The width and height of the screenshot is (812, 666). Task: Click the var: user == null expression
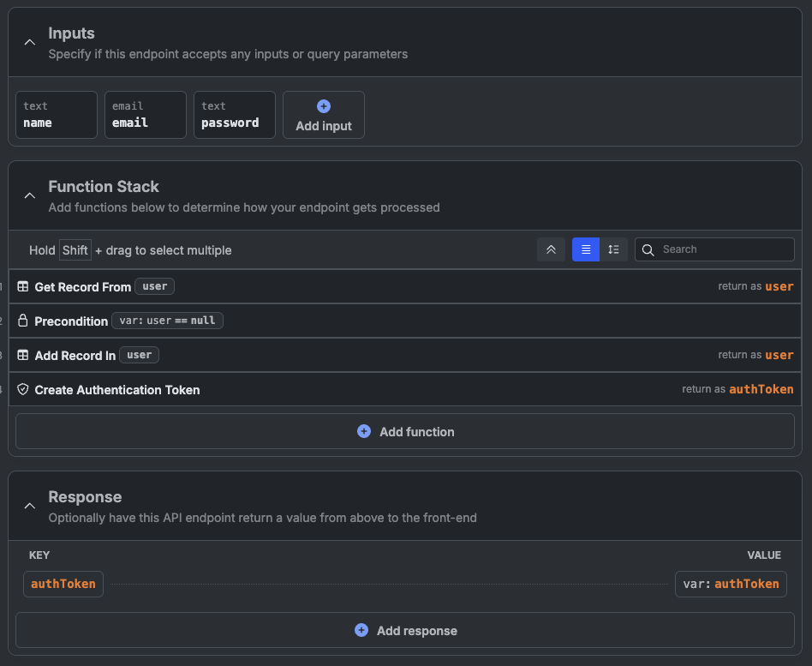tap(167, 321)
